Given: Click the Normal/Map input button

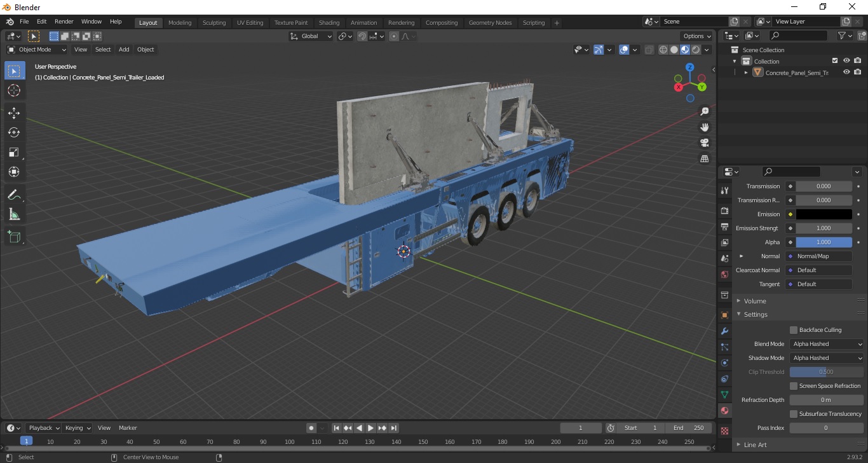Looking at the screenshot, I should (818, 256).
